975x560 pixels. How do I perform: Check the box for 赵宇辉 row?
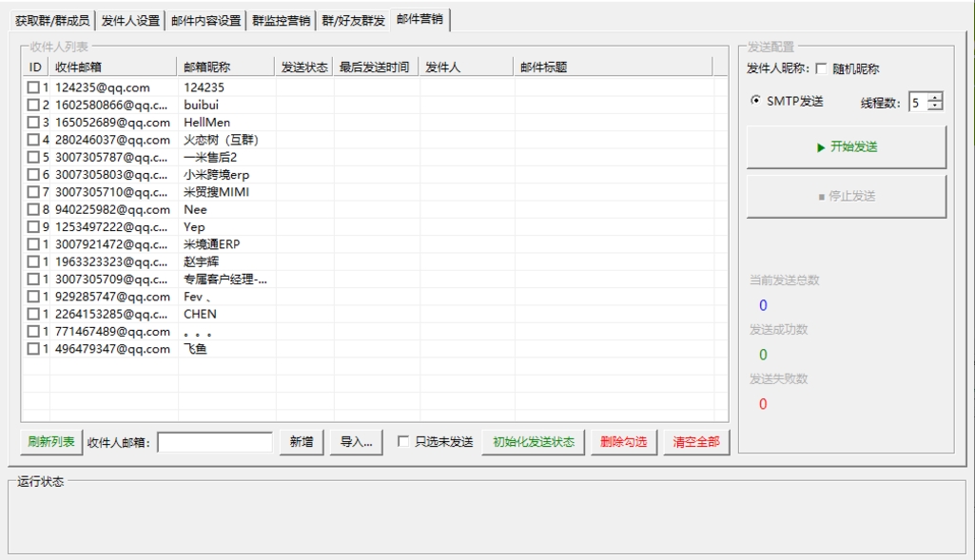pyautogui.click(x=33, y=261)
